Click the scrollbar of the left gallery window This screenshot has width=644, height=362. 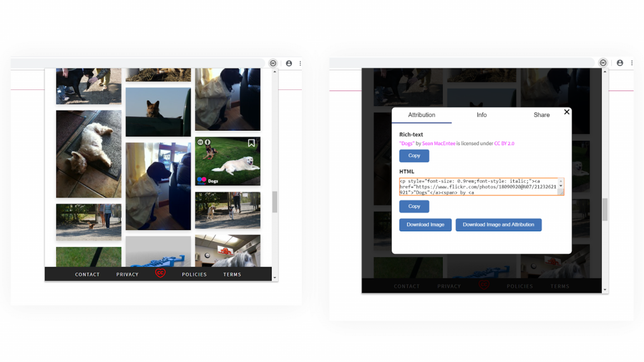coord(275,201)
